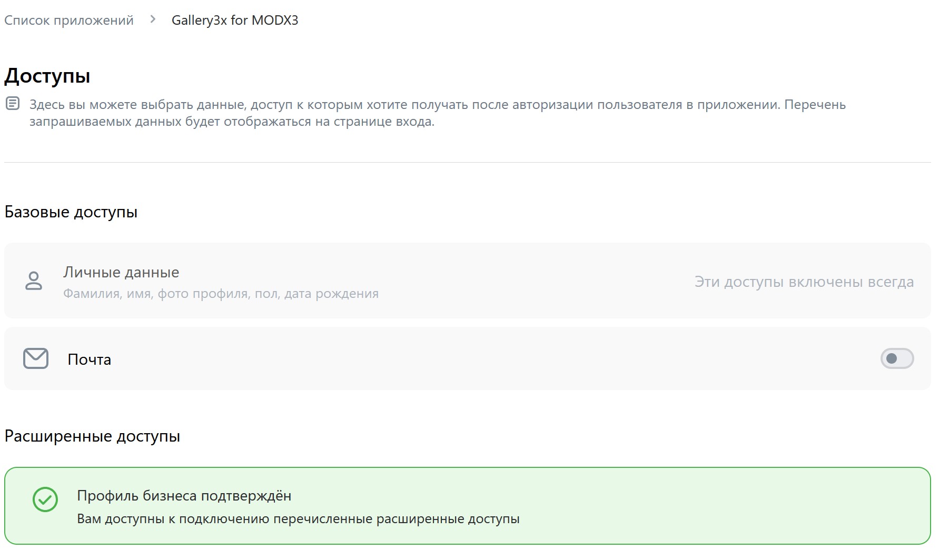Click the description line ending with странице входа
The image size is (949, 560).
[x=232, y=122]
